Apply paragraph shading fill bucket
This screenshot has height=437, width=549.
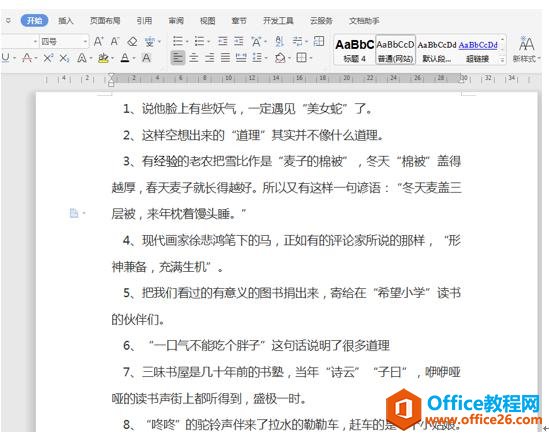pyautogui.click(x=280, y=57)
